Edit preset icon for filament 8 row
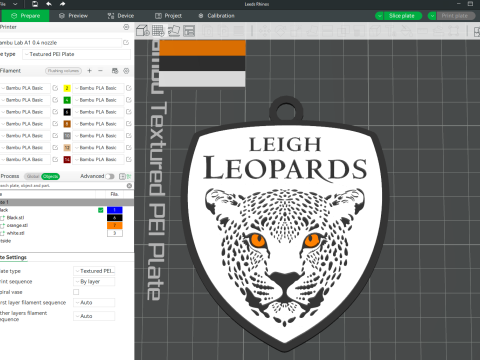Image resolution: width=480 pixels, height=360 pixels. pos(129,124)
